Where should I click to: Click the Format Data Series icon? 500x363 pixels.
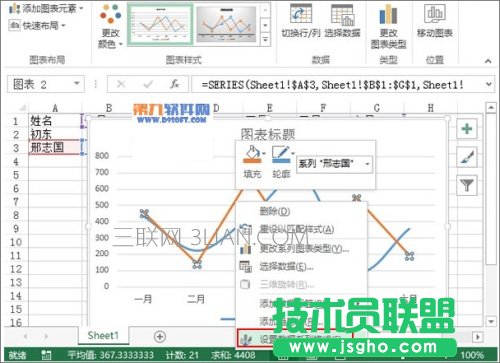(246, 339)
